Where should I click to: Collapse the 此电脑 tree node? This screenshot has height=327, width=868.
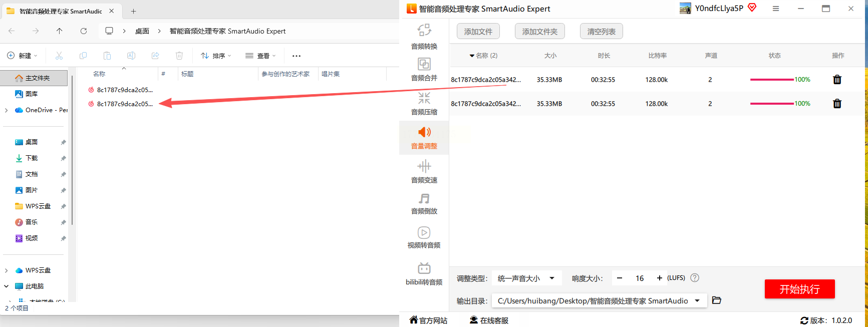[x=6, y=286]
